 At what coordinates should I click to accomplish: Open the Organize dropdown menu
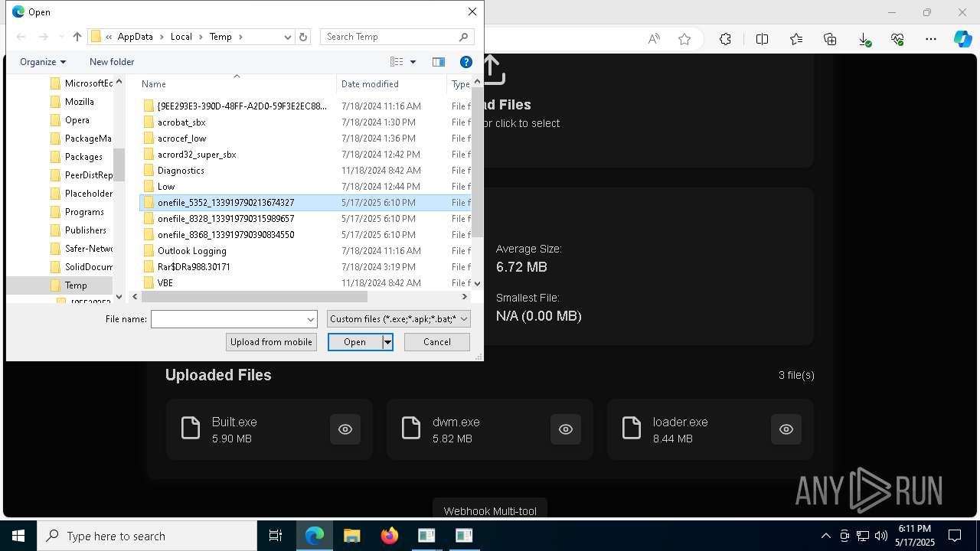coord(43,62)
